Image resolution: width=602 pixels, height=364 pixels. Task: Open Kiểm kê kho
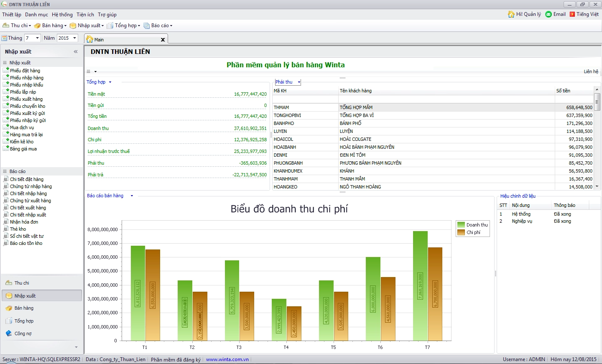[x=22, y=142]
